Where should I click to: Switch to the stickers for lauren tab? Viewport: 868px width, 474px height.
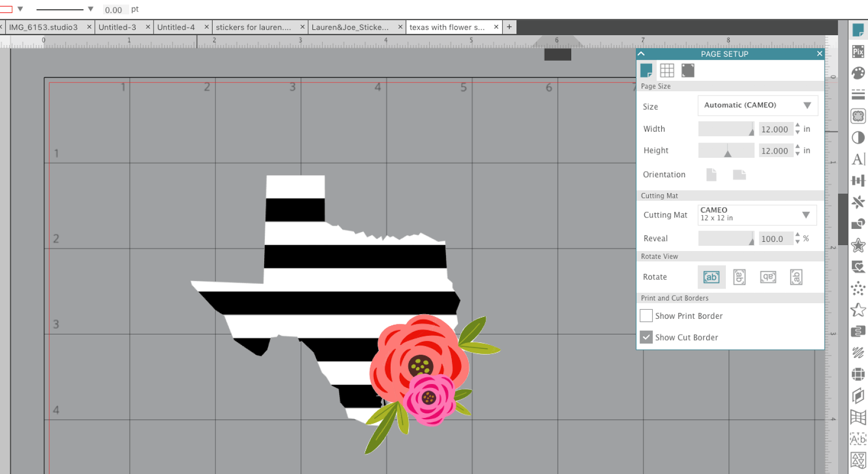click(253, 27)
